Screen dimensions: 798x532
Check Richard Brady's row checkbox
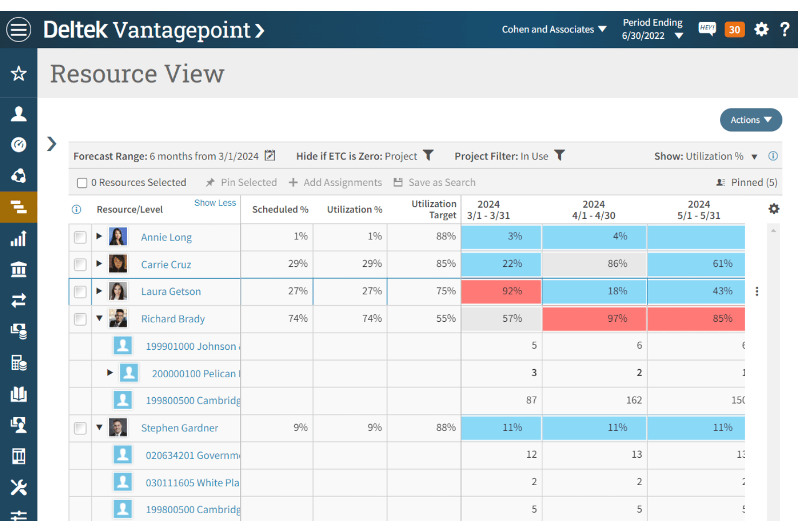(x=80, y=319)
